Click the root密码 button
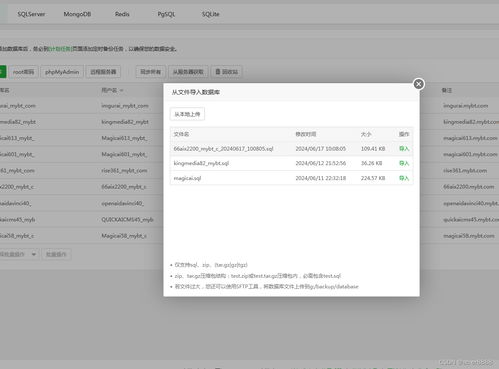Image resolution: width=499 pixels, height=369 pixels. pyautogui.click(x=23, y=72)
